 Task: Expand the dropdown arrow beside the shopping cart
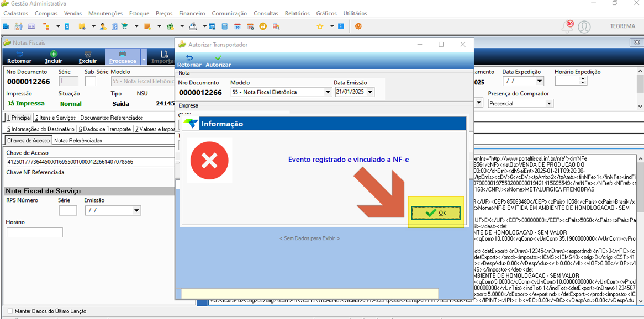137,26
